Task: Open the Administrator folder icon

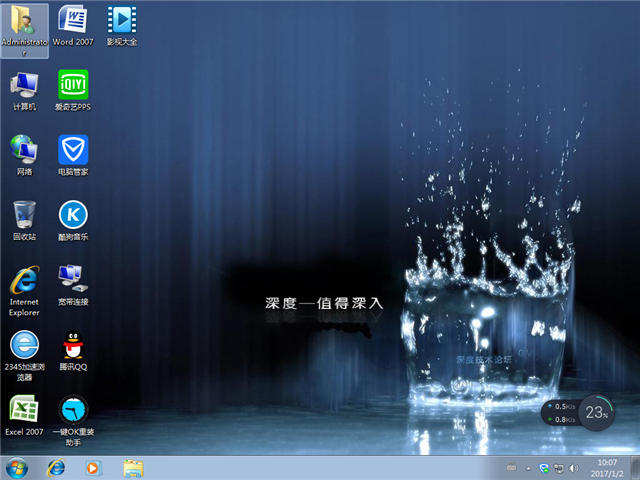Action: 24,20
